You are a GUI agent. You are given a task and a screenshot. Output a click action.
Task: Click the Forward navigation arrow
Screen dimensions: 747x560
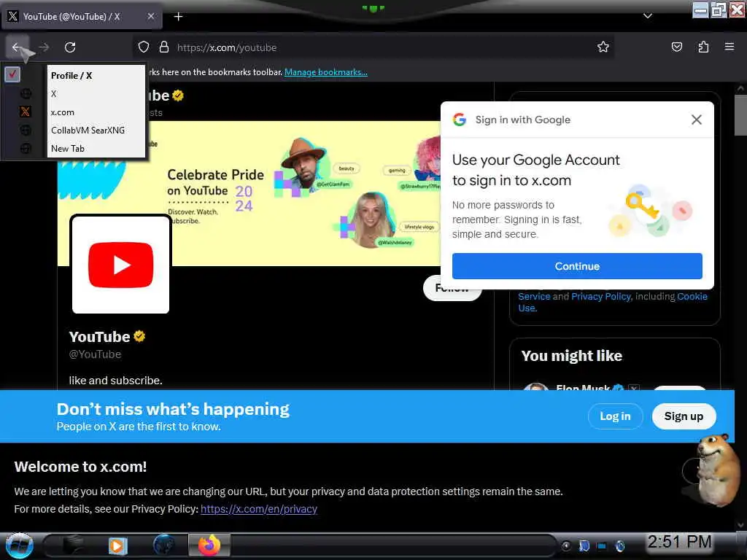coord(44,47)
